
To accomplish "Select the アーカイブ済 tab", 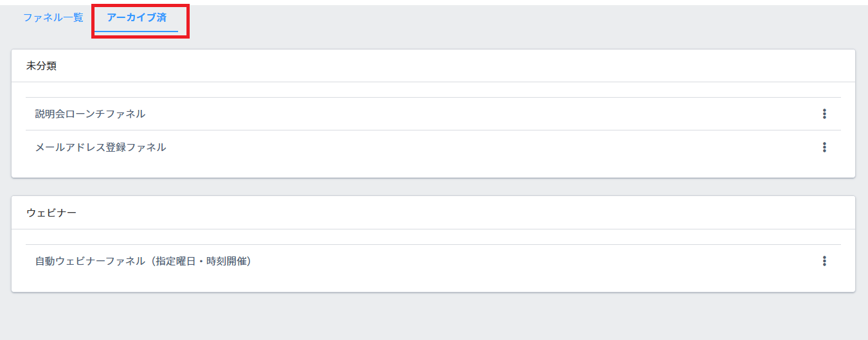I will (136, 18).
